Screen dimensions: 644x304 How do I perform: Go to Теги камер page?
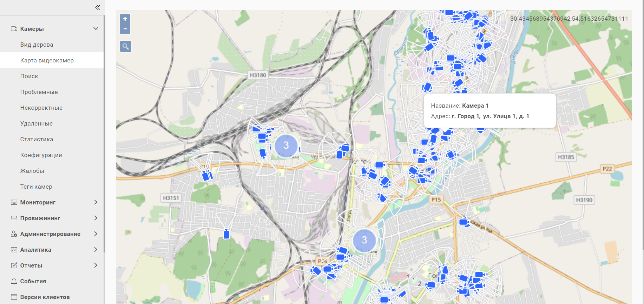coord(36,187)
